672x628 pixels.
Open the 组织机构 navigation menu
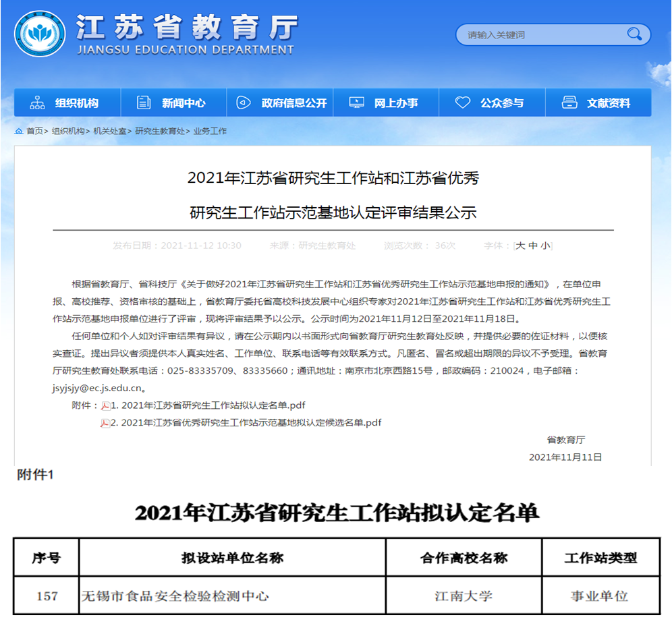67,103
